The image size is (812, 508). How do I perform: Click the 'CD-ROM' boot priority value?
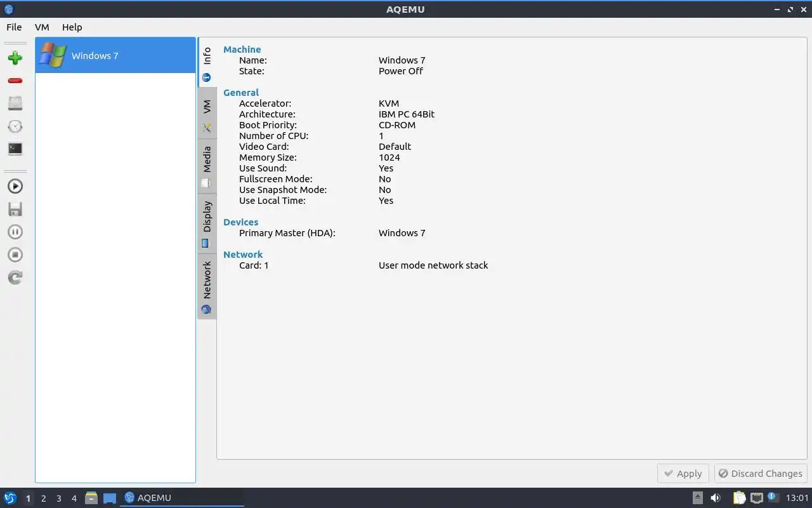[x=397, y=125]
